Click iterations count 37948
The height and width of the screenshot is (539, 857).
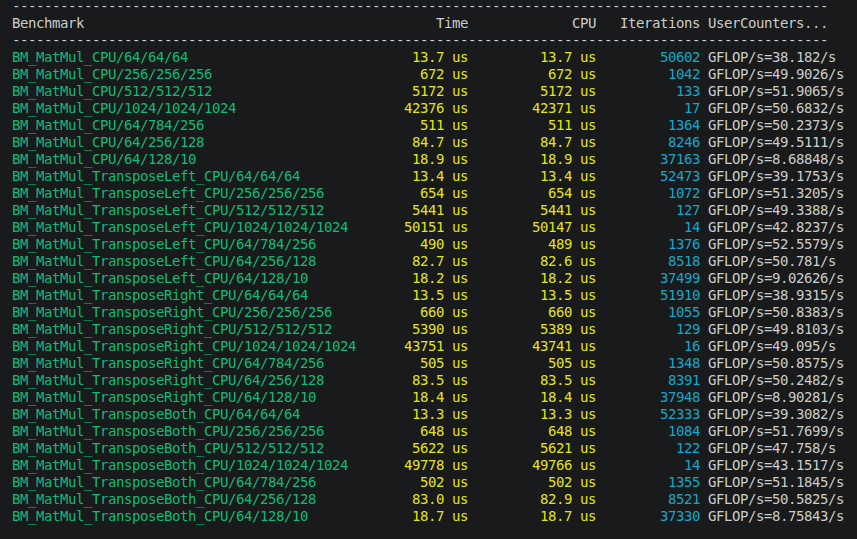pyautogui.click(x=680, y=397)
